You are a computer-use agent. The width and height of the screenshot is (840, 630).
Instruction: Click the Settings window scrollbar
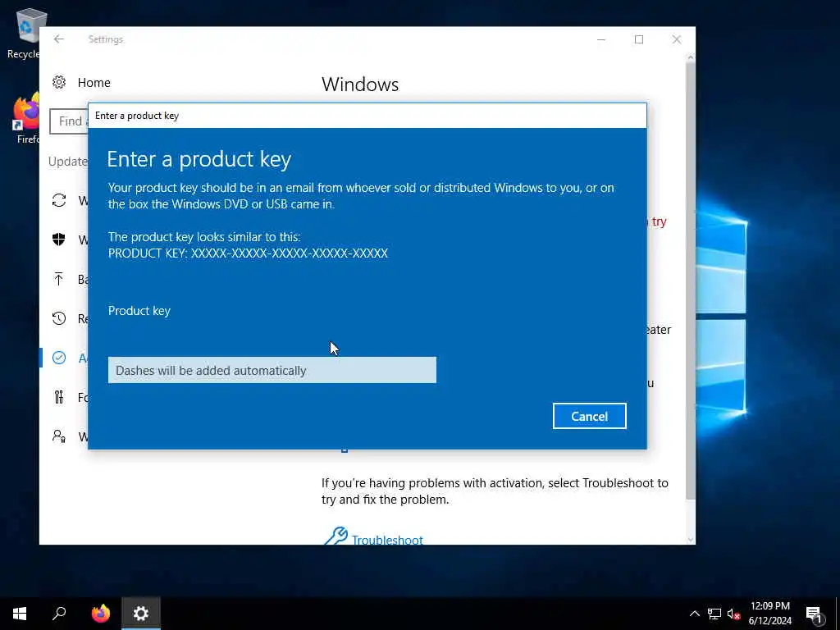click(x=691, y=281)
